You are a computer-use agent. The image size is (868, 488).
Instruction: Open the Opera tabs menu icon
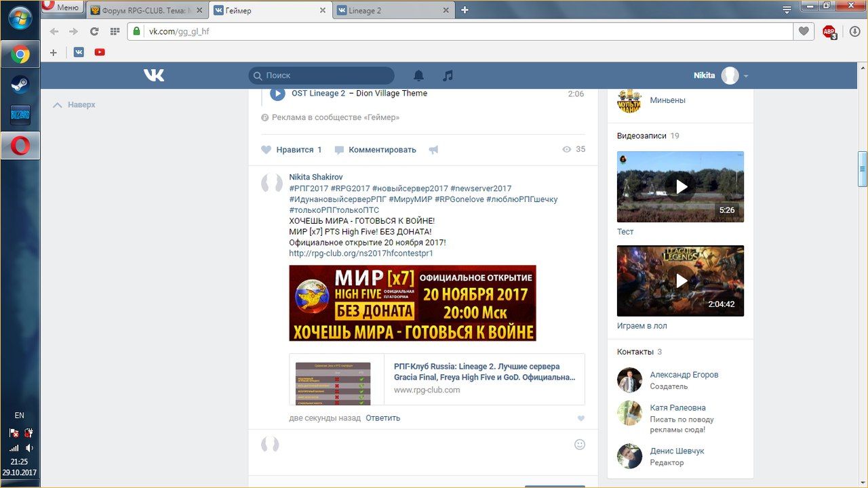click(x=787, y=9)
